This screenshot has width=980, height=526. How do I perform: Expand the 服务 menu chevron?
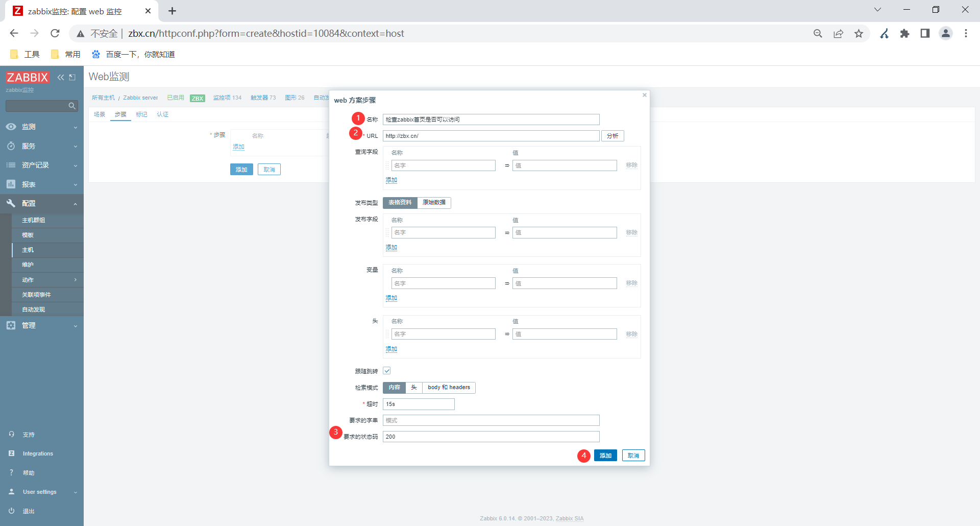point(76,147)
